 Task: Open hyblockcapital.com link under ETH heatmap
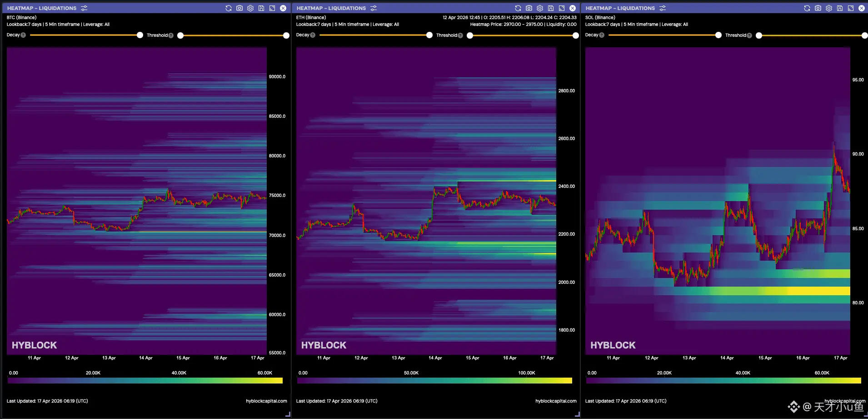556,401
